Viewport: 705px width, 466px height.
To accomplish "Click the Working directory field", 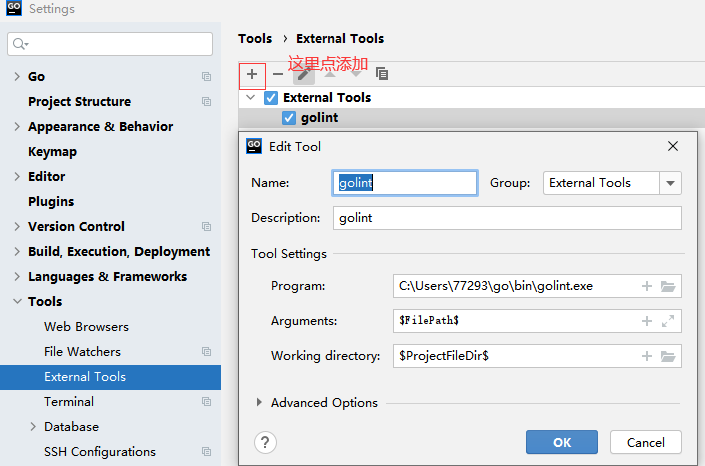I will pyautogui.click(x=537, y=356).
